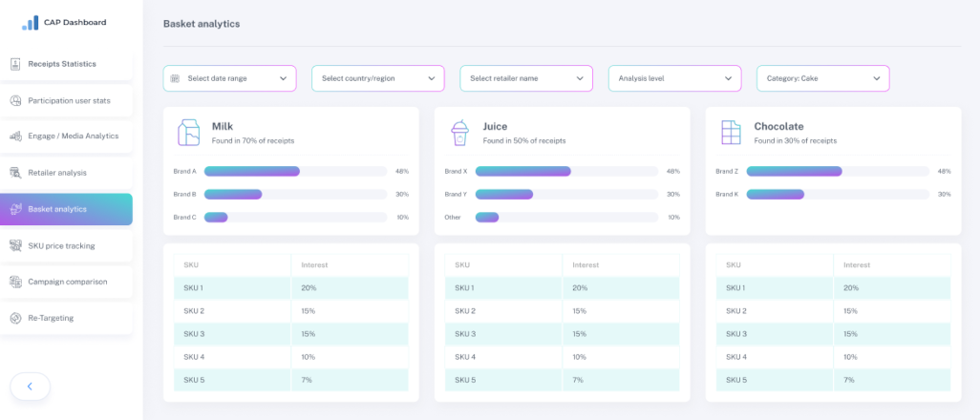
Task: Click the Retailer analysis sidebar icon
Action: 16,173
